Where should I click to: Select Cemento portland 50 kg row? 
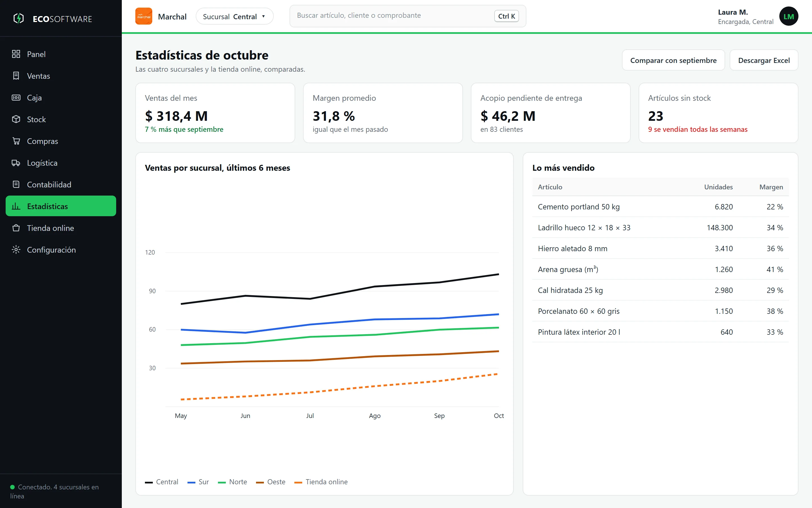point(660,207)
